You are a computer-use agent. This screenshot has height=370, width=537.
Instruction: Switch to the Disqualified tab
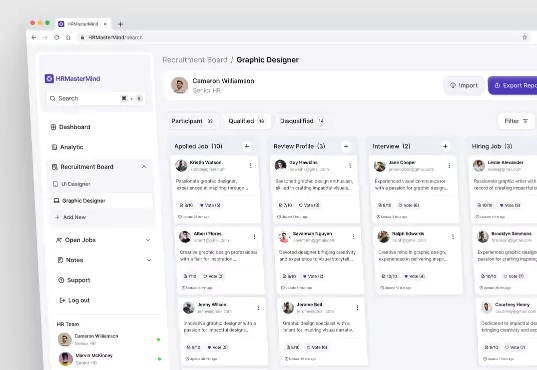[302, 121]
